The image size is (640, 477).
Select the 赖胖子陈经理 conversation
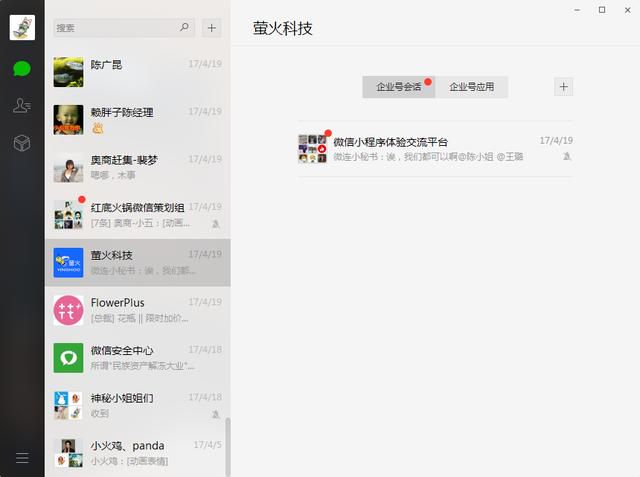pyautogui.click(x=138, y=120)
